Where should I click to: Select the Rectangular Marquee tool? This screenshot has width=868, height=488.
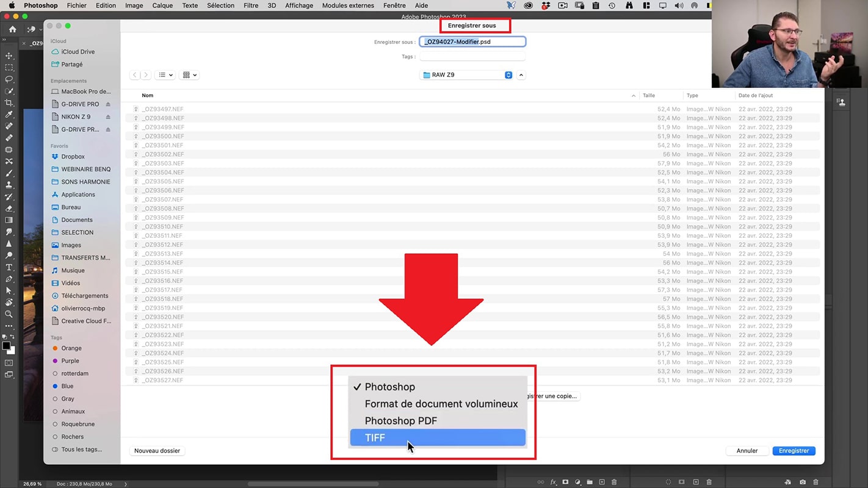[x=9, y=68]
